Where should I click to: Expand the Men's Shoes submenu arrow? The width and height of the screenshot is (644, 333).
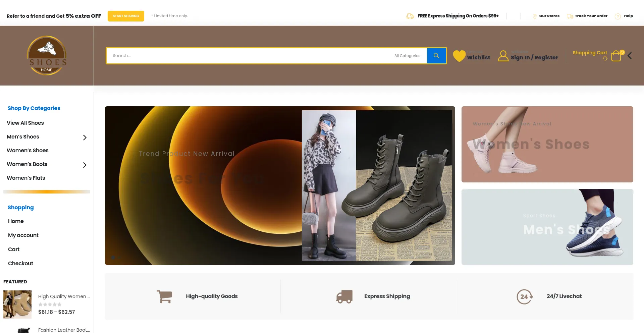click(x=85, y=137)
